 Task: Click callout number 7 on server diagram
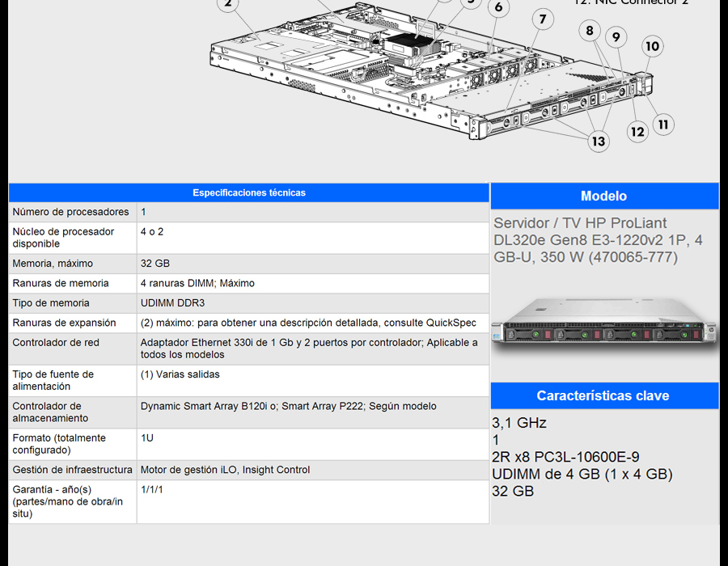543,19
